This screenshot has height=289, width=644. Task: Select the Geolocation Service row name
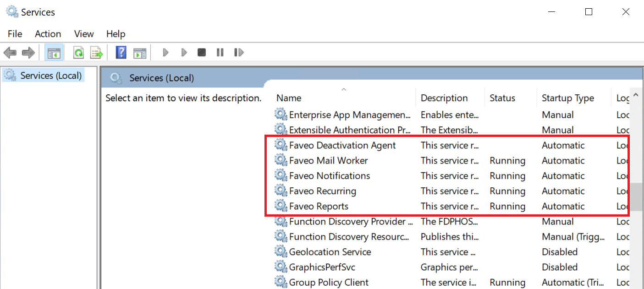(330, 251)
